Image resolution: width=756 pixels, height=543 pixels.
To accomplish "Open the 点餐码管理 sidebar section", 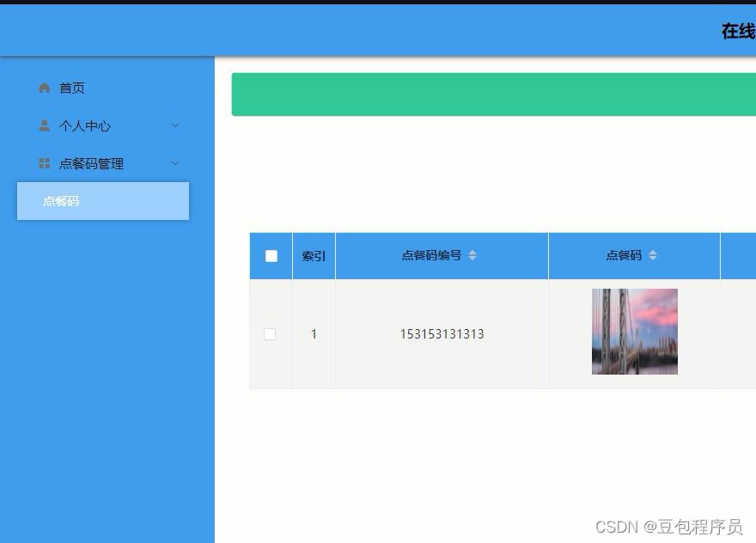I will [91, 162].
